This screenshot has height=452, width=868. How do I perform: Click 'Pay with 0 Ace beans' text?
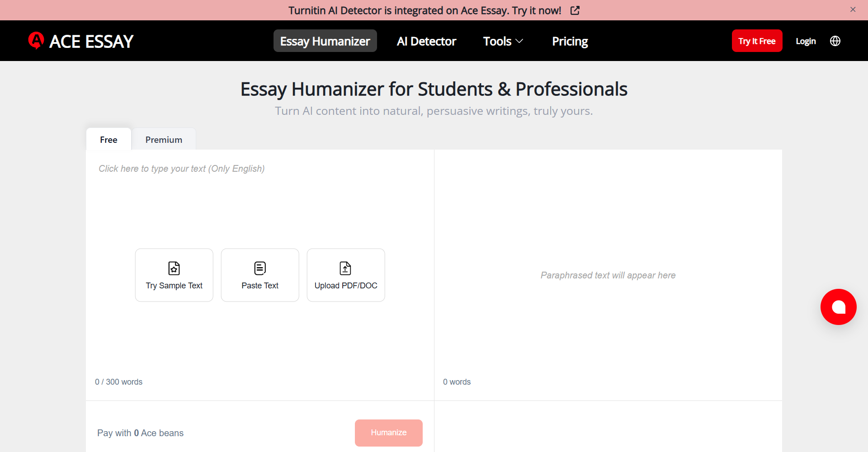140,433
